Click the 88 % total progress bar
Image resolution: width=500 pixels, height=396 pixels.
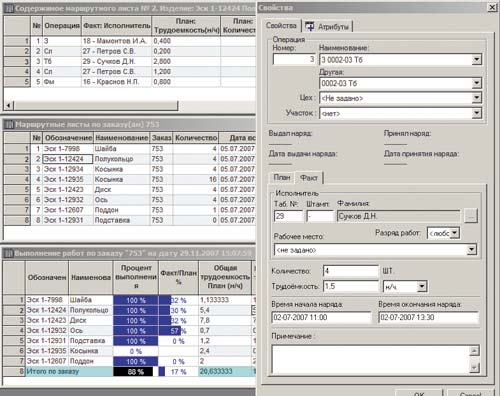pos(136,372)
